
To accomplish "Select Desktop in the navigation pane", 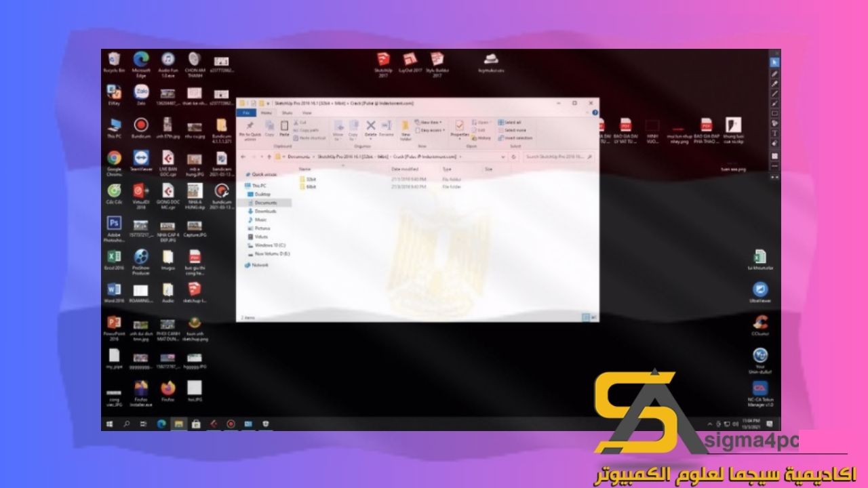I will (258, 194).
